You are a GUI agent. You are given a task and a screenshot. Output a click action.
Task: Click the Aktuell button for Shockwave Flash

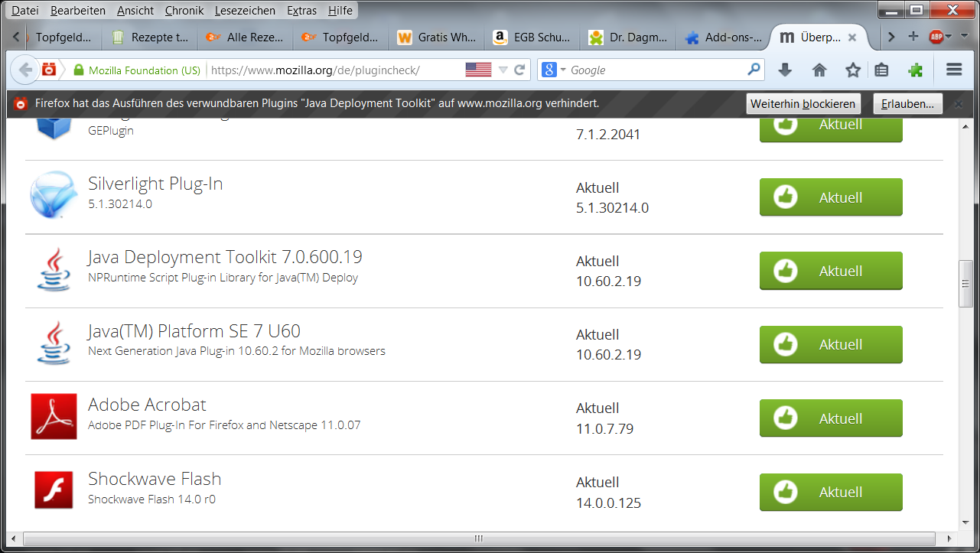pos(831,492)
